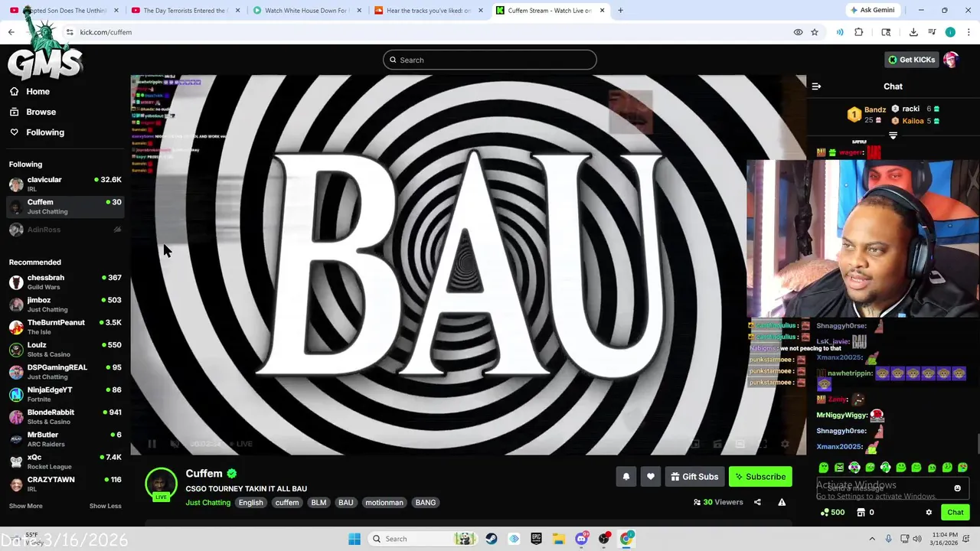Click the Bandz top gifter entry
980x551 pixels.
[x=867, y=114]
